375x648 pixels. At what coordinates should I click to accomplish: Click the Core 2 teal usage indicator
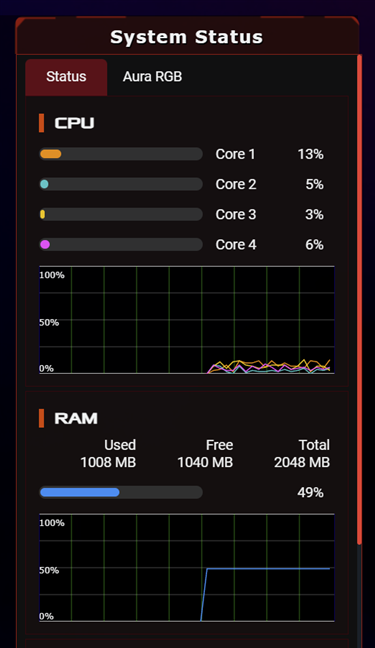coord(44,184)
